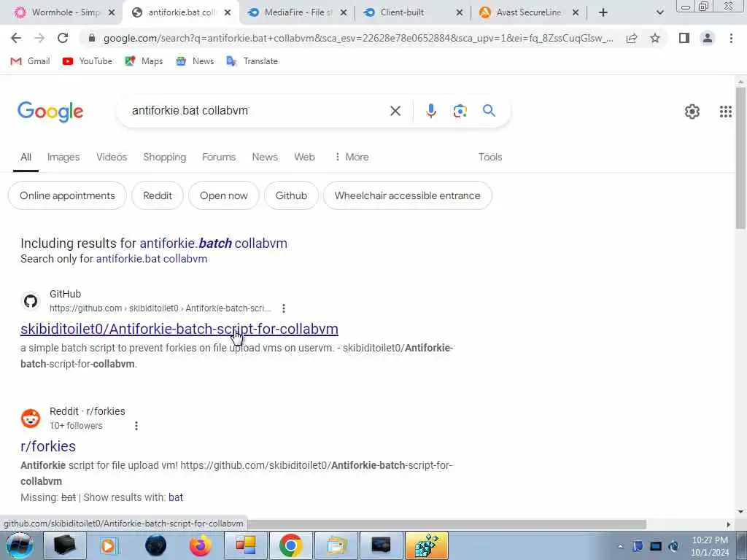The image size is (747, 560).
Task: Select the Videos search filter
Action: 112,157
